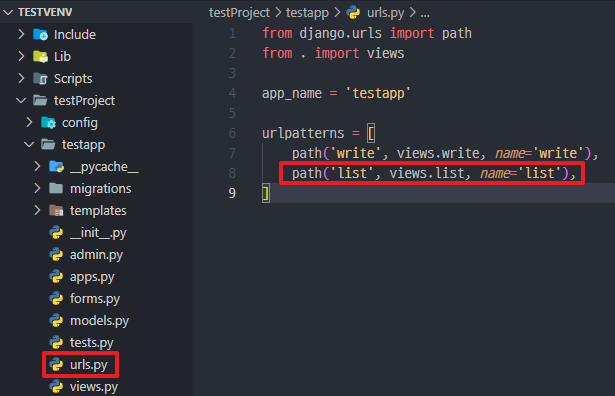The image size is (615, 396).
Task: Click the testapp open folder icon
Action: [48, 144]
